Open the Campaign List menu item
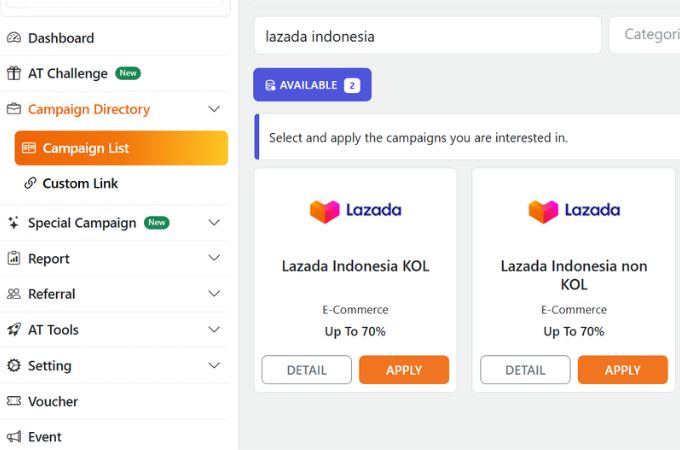The height and width of the screenshot is (450, 680). [x=121, y=148]
